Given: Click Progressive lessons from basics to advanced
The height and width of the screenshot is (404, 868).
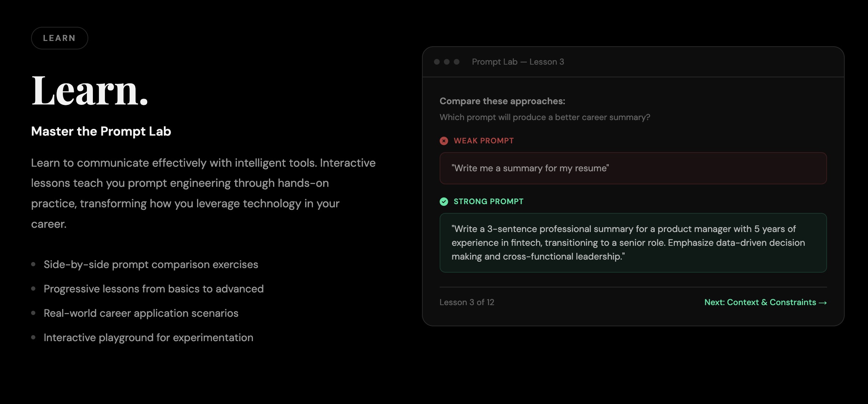Looking at the screenshot, I should [x=154, y=289].
